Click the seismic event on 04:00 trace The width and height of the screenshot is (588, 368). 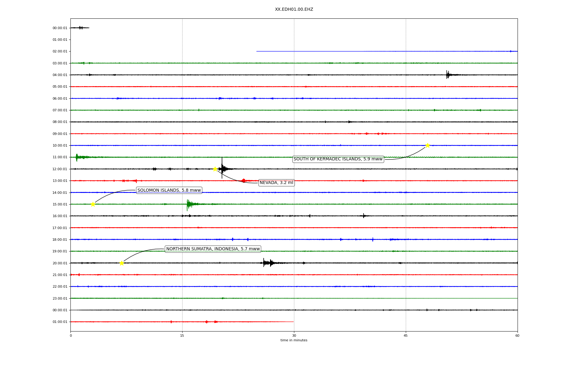[x=448, y=75]
